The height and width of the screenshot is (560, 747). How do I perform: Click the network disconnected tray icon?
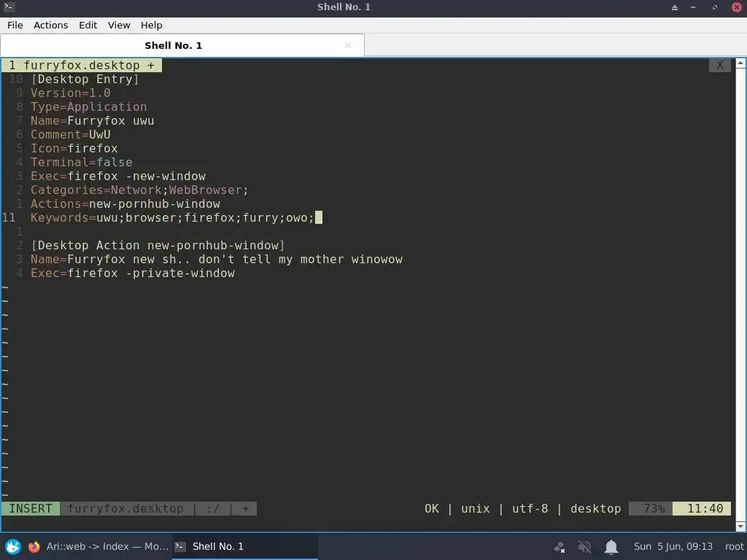pyautogui.click(x=560, y=547)
